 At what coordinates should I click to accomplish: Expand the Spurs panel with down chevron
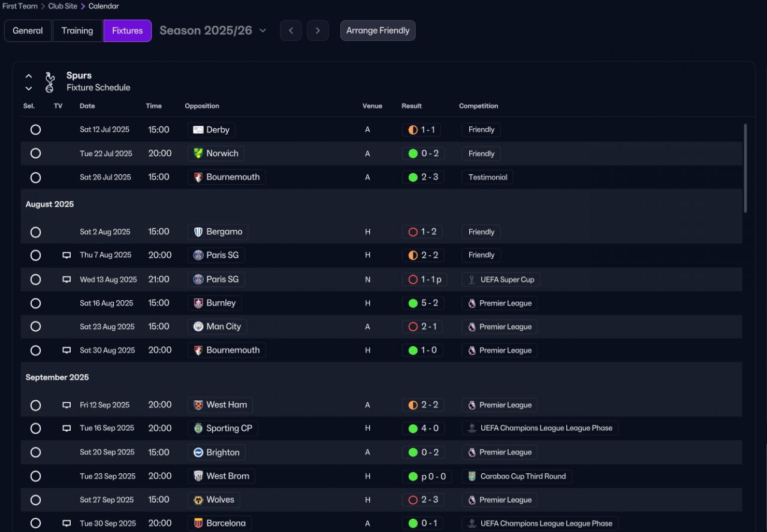pos(28,88)
